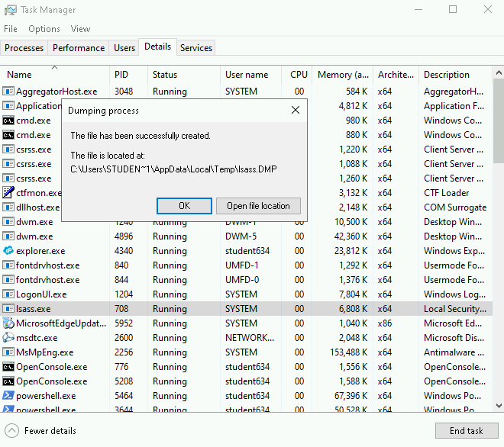Sort by the Architecture column header

pos(396,75)
